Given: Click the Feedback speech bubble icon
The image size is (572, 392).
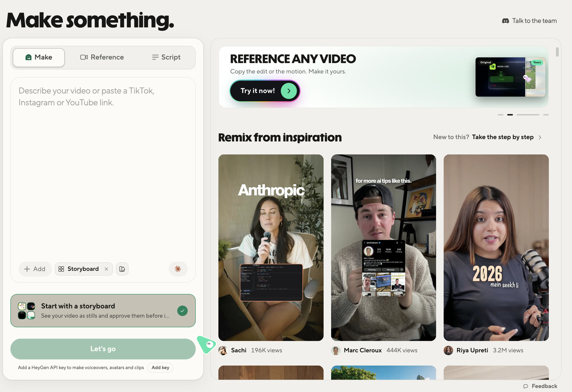Looking at the screenshot, I should coord(526,386).
